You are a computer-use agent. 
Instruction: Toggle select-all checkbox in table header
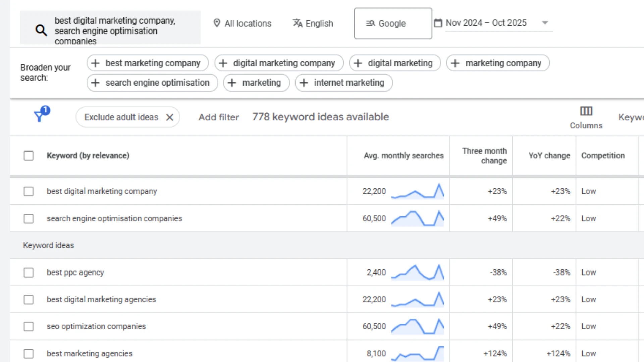pos(29,156)
